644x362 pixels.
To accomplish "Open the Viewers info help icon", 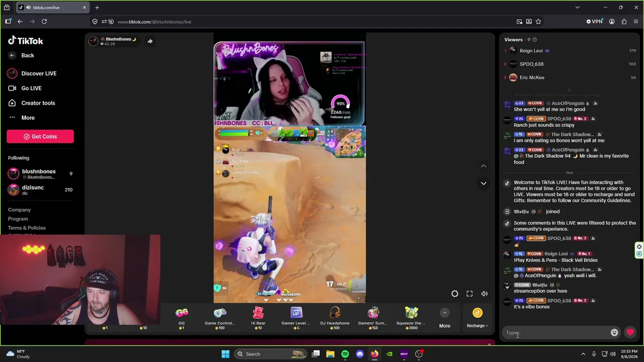I will (534, 40).
